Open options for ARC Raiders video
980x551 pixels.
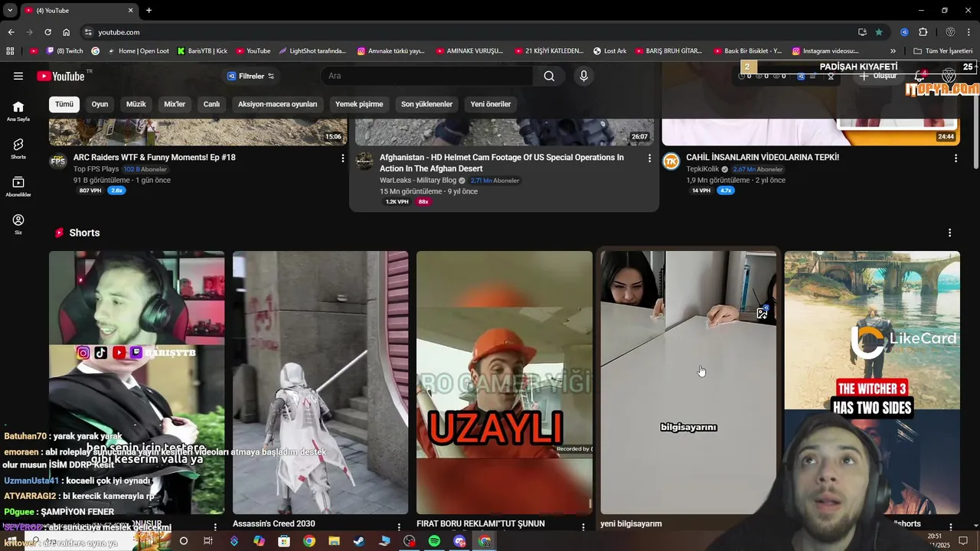[342, 158]
